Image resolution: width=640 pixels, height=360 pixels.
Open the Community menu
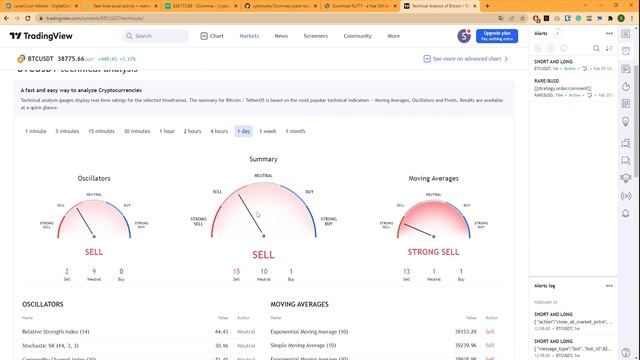[x=358, y=36]
